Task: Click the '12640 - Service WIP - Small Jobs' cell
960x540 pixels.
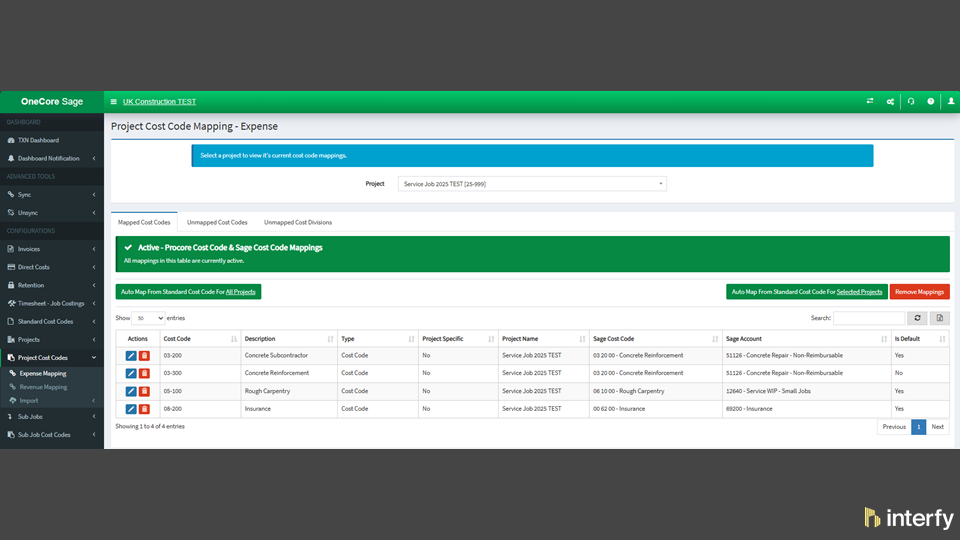Action: [806, 391]
